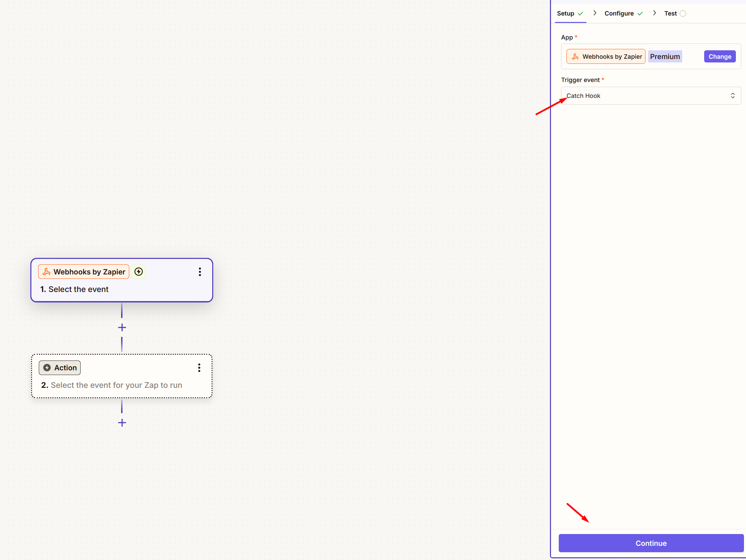Click Webhooks icon in canvas trigger card
746x560 pixels.
pyautogui.click(x=47, y=272)
